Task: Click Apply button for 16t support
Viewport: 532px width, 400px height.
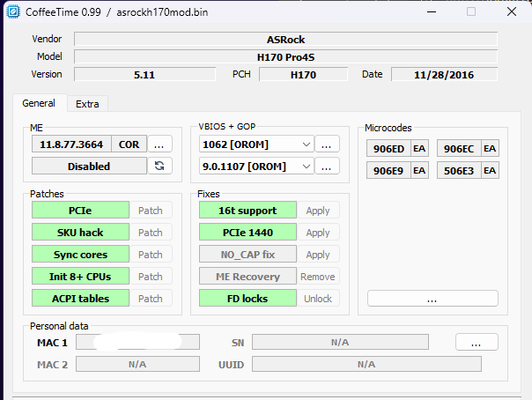Action: [x=318, y=211]
